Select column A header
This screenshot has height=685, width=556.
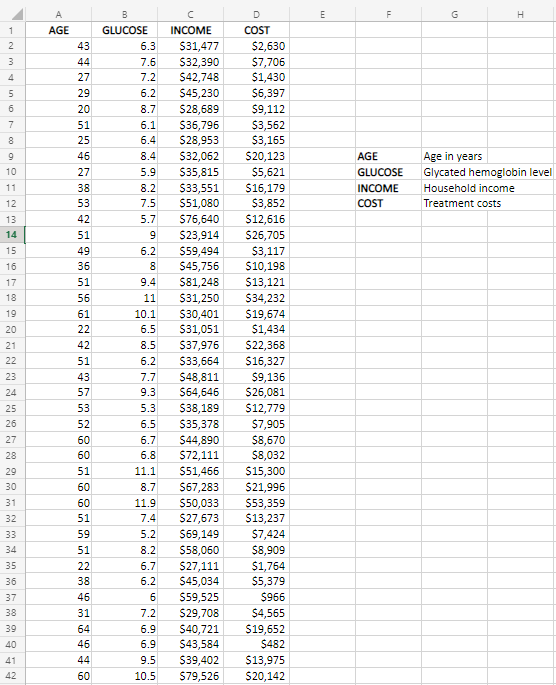59,14
